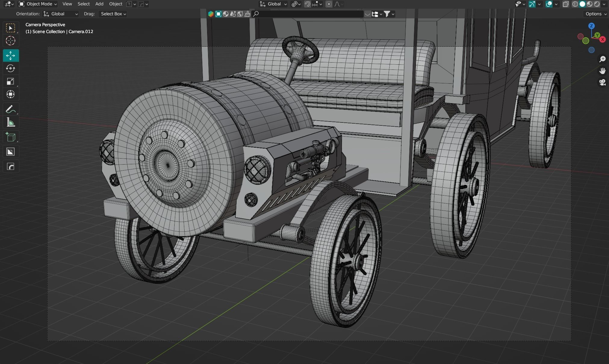Click the Options button
Image resolution: width=609 pixels, height=364 pixels.
[x=595, y=14]
